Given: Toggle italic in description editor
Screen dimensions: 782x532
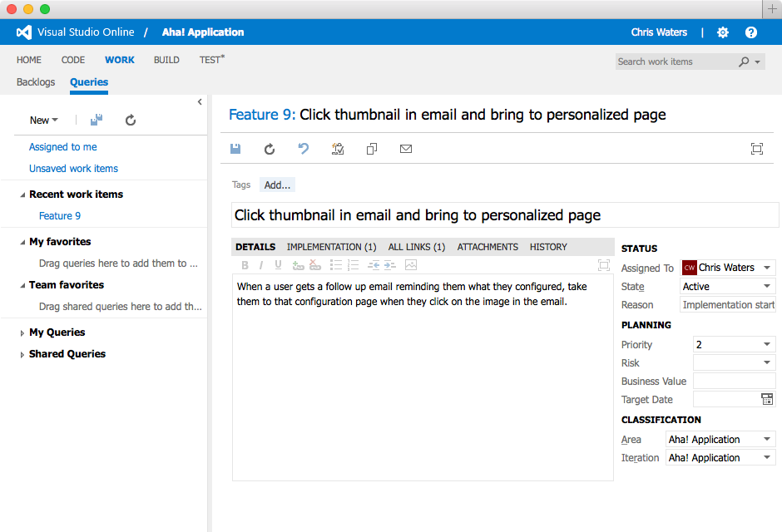Looking at the screenshot, I should click(x=261, y=265).
